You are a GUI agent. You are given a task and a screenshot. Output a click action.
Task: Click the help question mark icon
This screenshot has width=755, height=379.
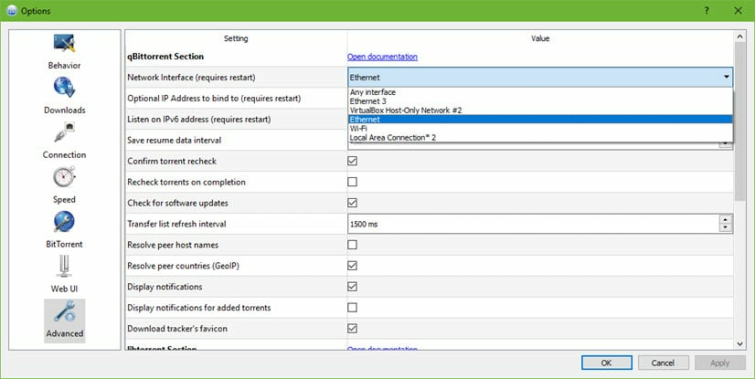(706, 11)
